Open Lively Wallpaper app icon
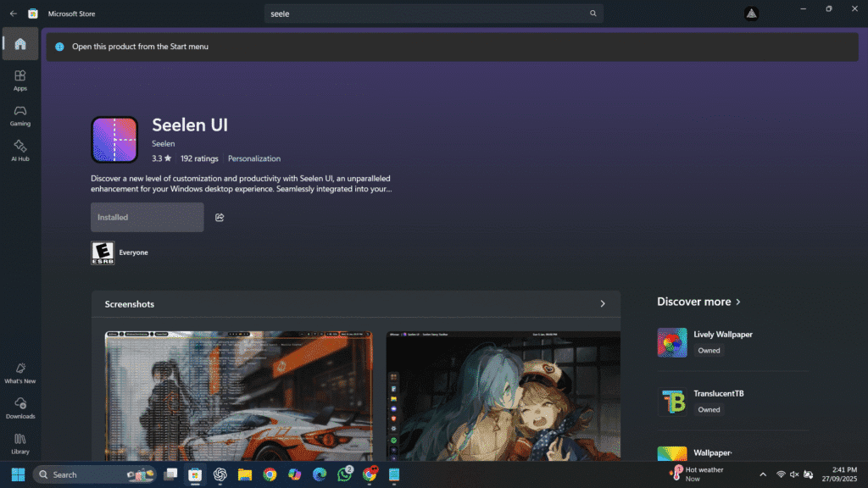Screen dimensions: 868x488 click(672, 342)
